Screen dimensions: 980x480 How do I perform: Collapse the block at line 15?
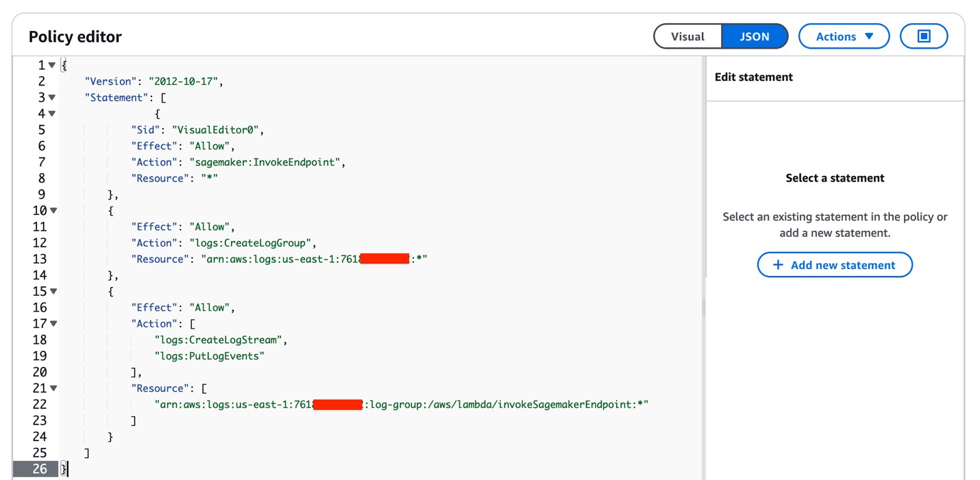(53, 291)
